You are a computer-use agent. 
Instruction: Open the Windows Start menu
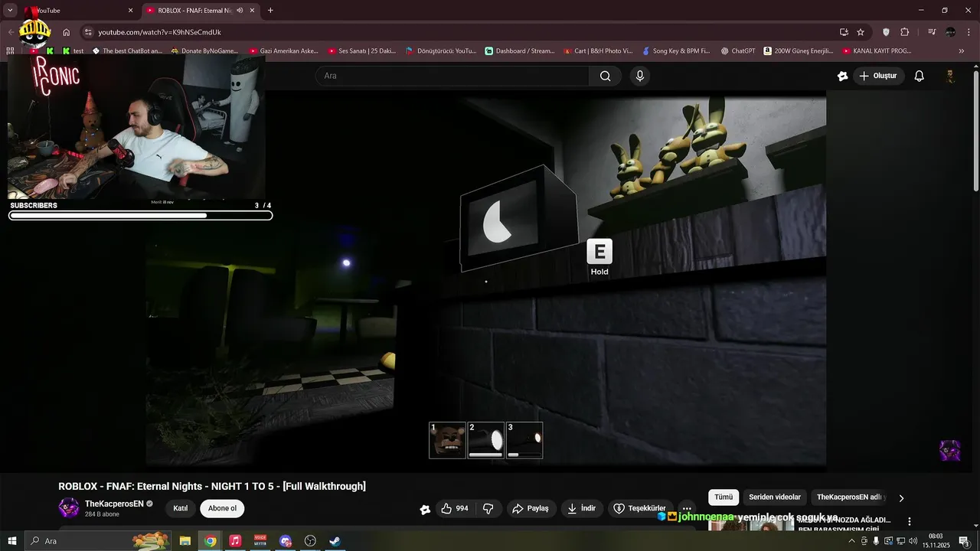pos(12,541)
